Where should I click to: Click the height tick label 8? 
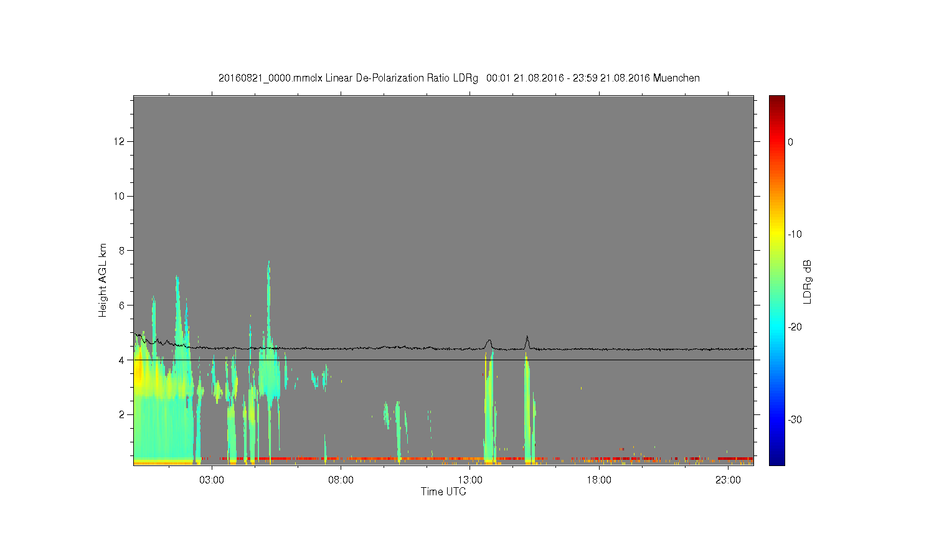(x=123, y=251)
